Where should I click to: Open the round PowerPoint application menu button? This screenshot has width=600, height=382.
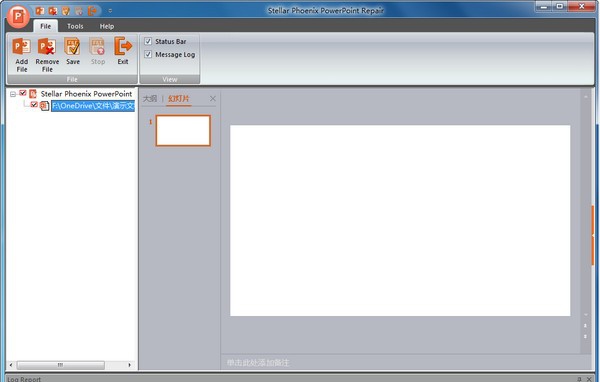coord(18,16)
